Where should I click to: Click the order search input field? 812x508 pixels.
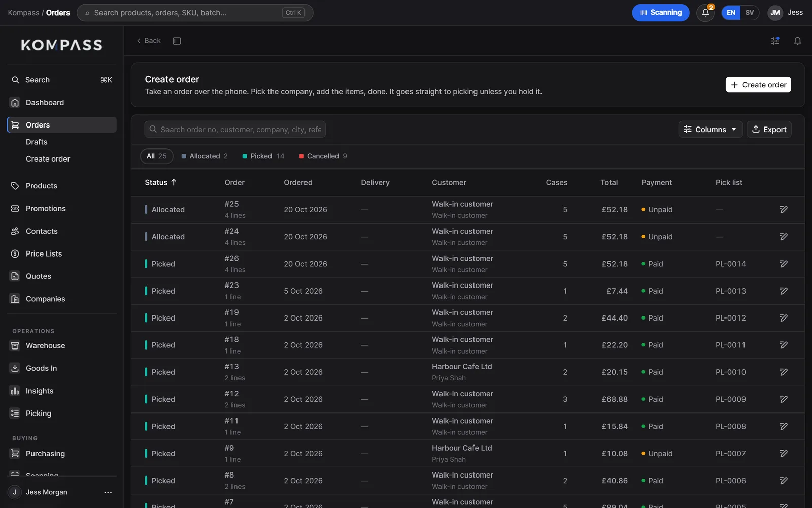235,130
